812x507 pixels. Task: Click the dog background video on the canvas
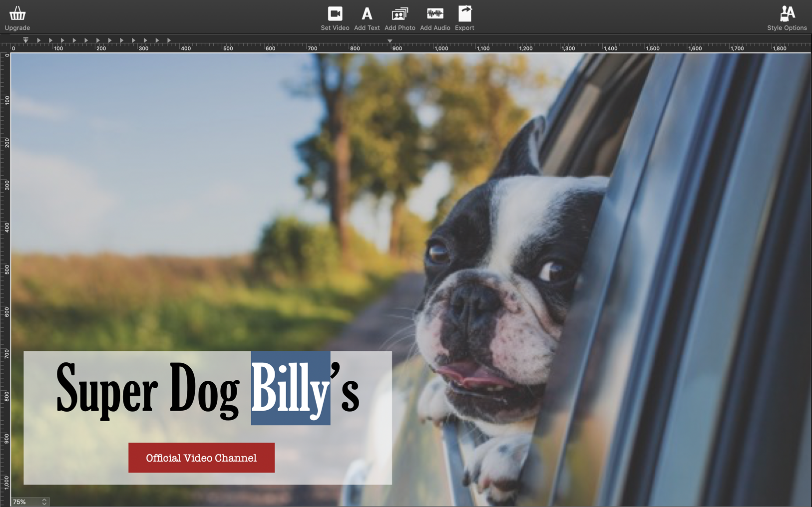pyautogui.click(x=499, y=200)
